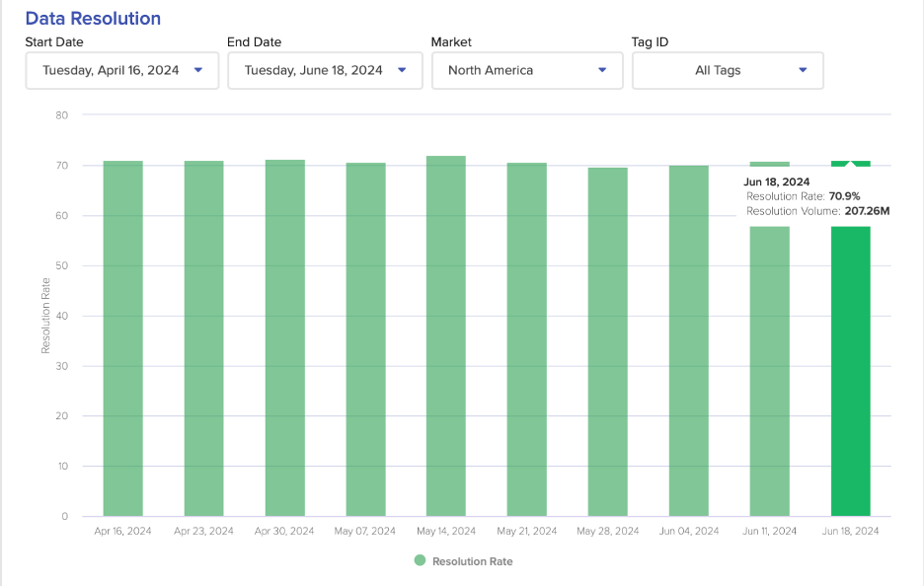
Task: Click the End Date dropdown arrow icon
Action: [402, 70]
